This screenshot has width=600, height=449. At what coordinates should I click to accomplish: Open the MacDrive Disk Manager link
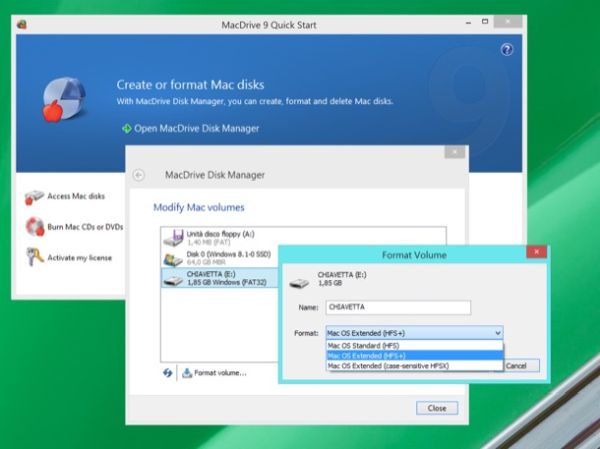point(196,129)
